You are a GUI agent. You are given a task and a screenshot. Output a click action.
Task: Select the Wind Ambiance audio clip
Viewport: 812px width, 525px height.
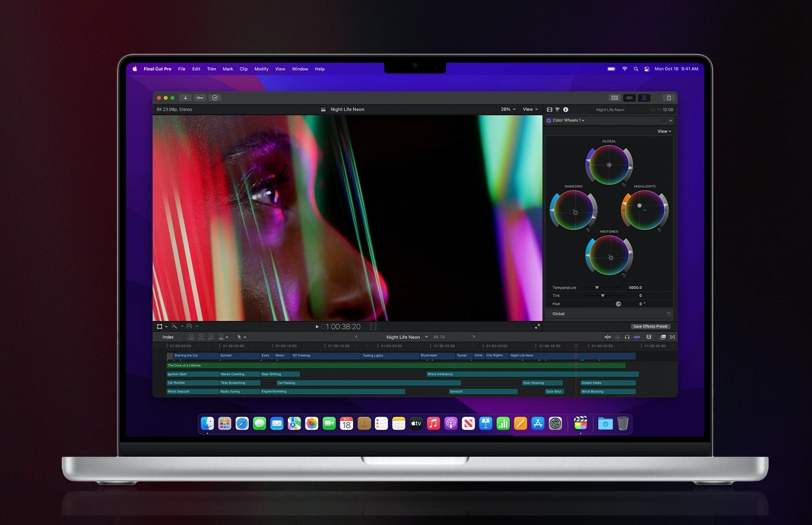[532, 374]
